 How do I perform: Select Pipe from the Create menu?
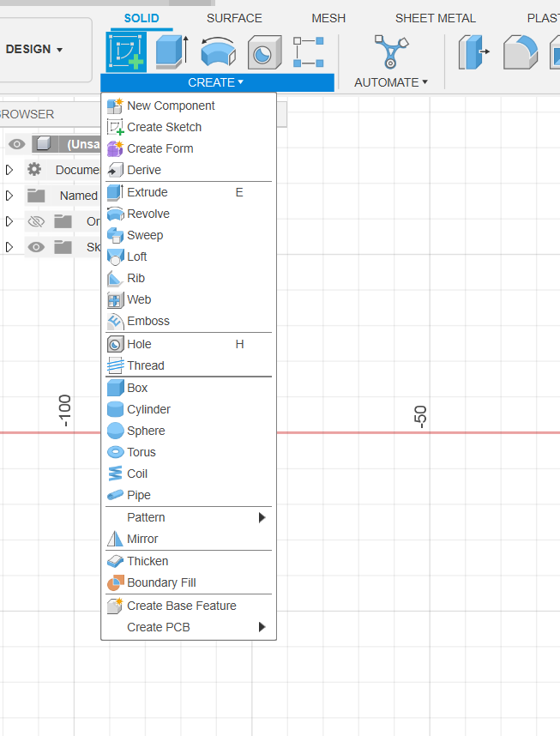[189, 495]
